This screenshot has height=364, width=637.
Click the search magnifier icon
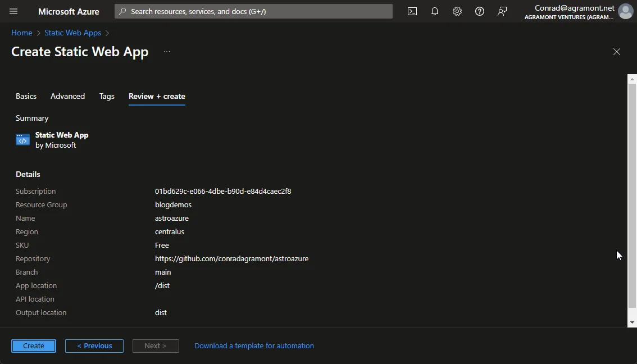[122, 11]
